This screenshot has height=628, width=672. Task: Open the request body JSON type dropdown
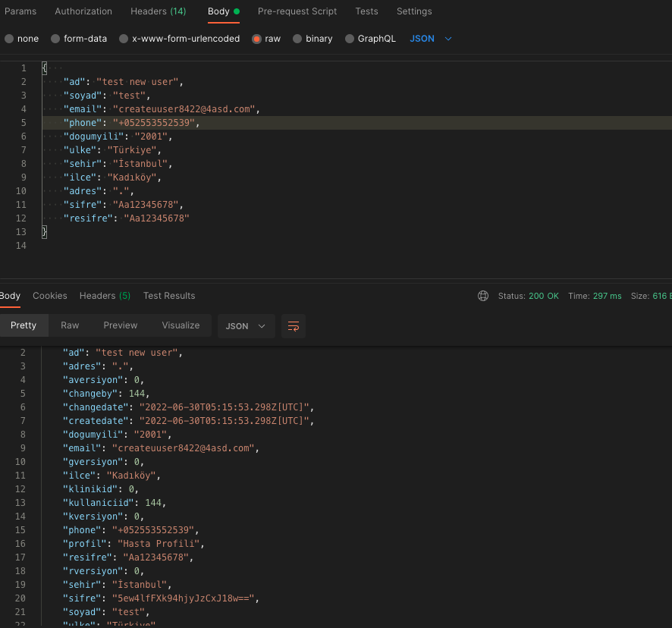(x=431, y=39)
